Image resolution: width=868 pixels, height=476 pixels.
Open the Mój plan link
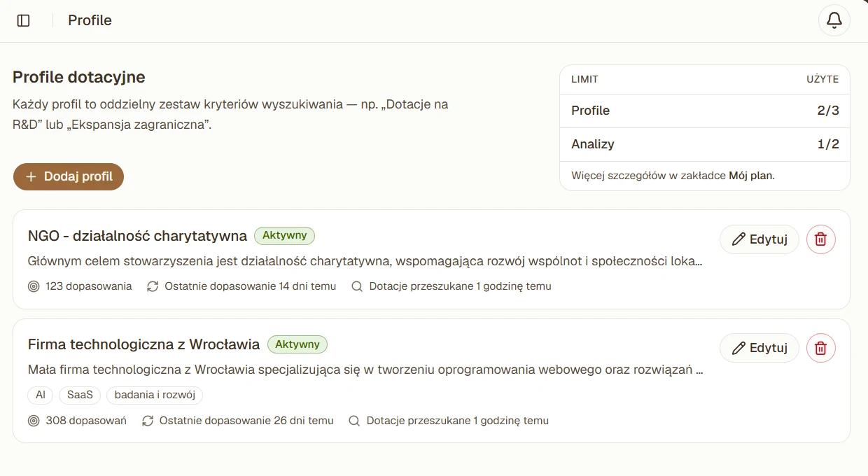pyautogui.click(x=752, y=176)
